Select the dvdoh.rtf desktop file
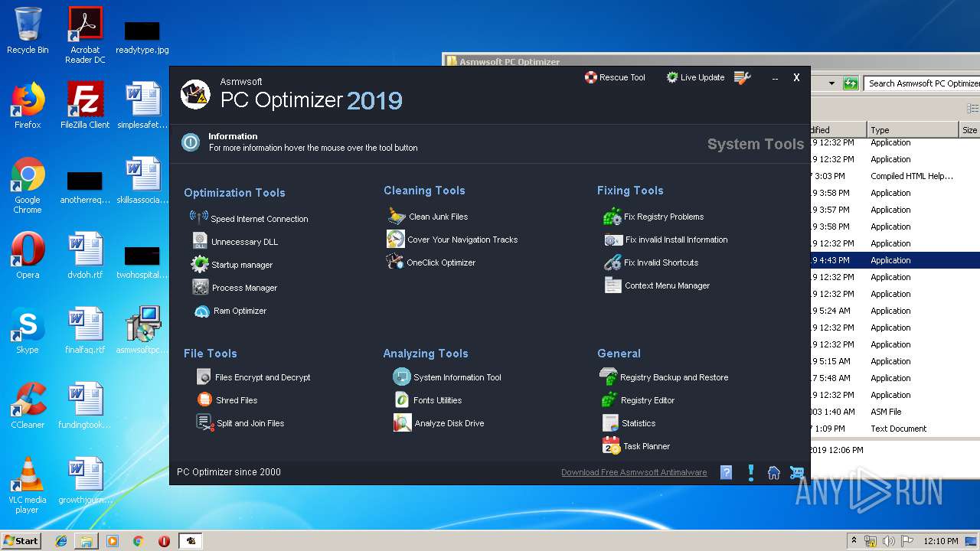980x551 pixels. pos(85,256)
